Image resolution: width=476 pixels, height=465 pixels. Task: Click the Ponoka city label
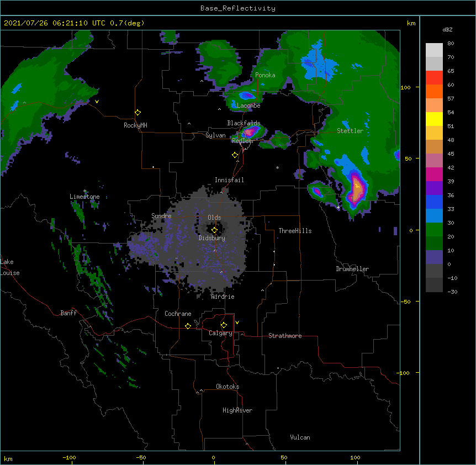pyautogui.click(x=265, y=75)
